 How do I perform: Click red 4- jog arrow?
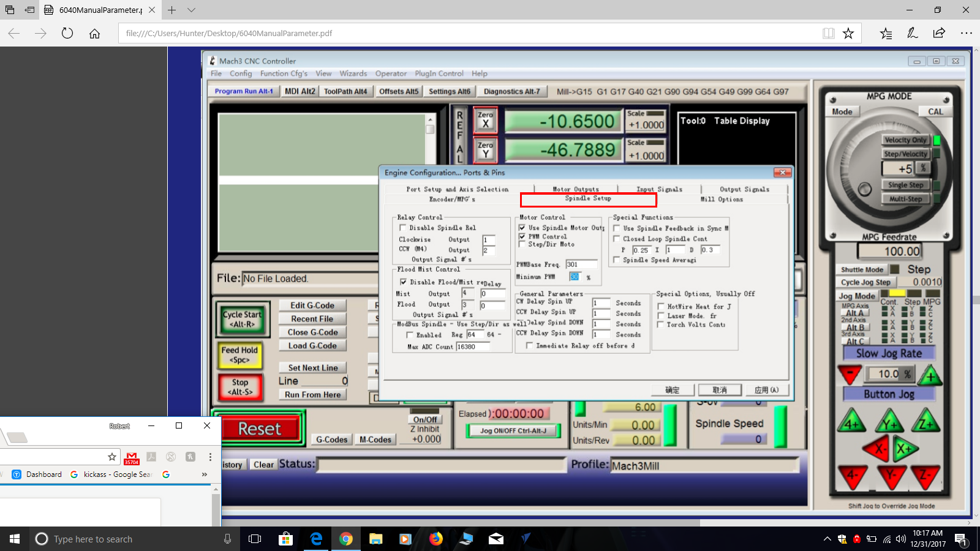851,476
